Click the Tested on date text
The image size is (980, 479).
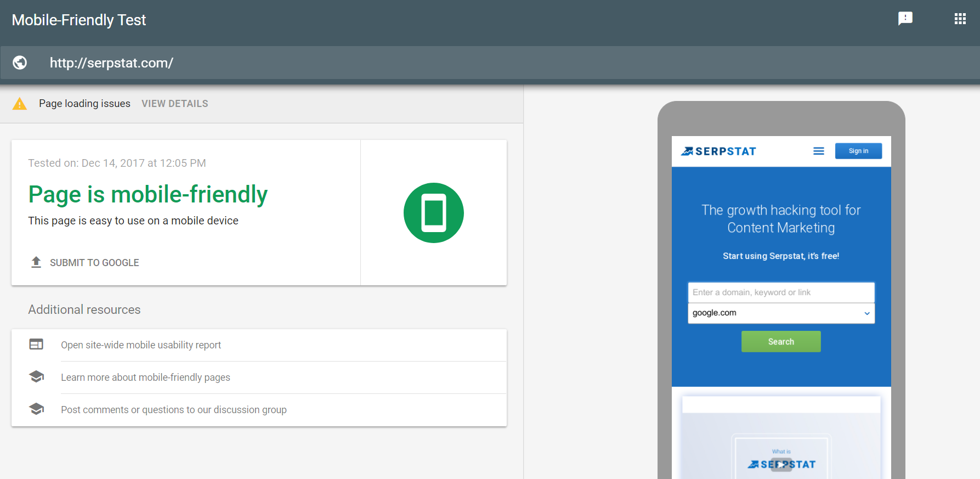[117, 163]
